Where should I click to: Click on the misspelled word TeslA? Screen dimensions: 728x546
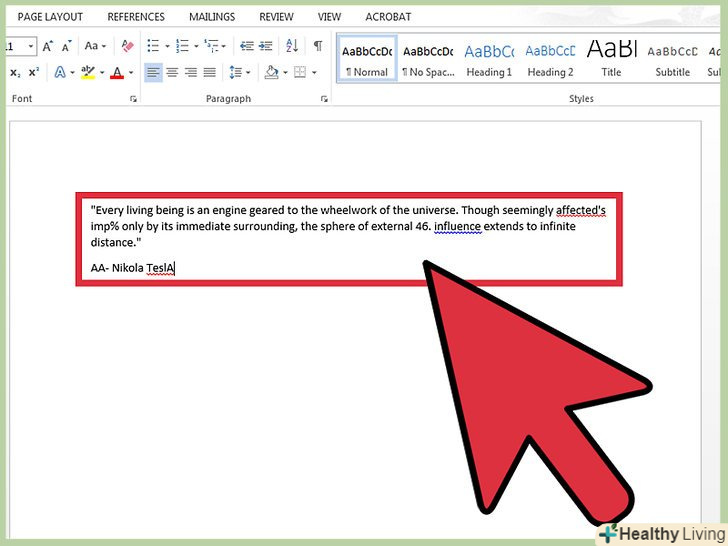tap(160, 268)
